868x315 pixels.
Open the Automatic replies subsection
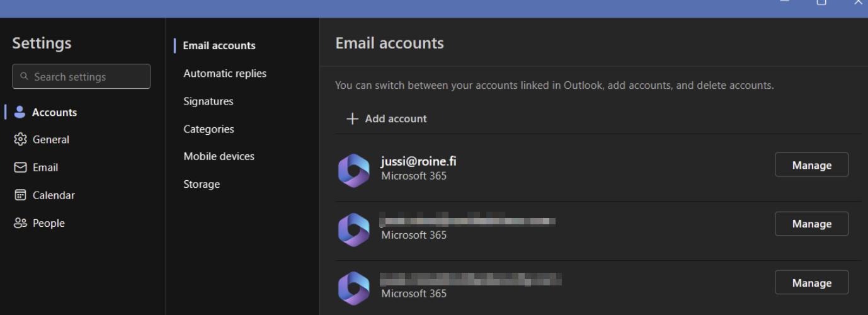[225, 73]
